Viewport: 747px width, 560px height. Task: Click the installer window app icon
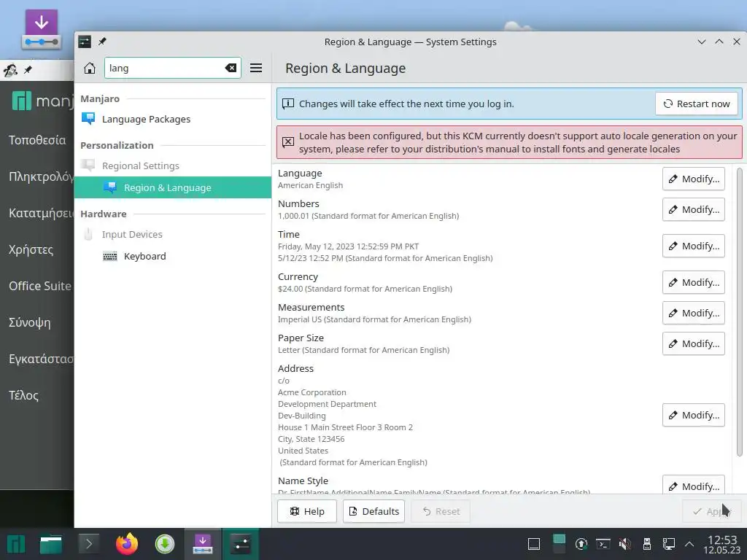coord(10,70)
